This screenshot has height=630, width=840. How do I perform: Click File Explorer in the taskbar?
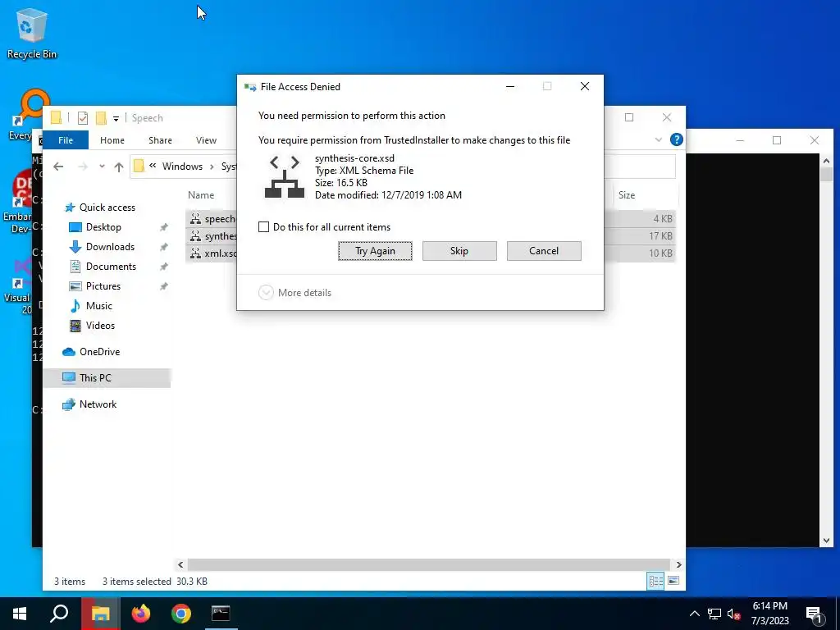(100, 614)
